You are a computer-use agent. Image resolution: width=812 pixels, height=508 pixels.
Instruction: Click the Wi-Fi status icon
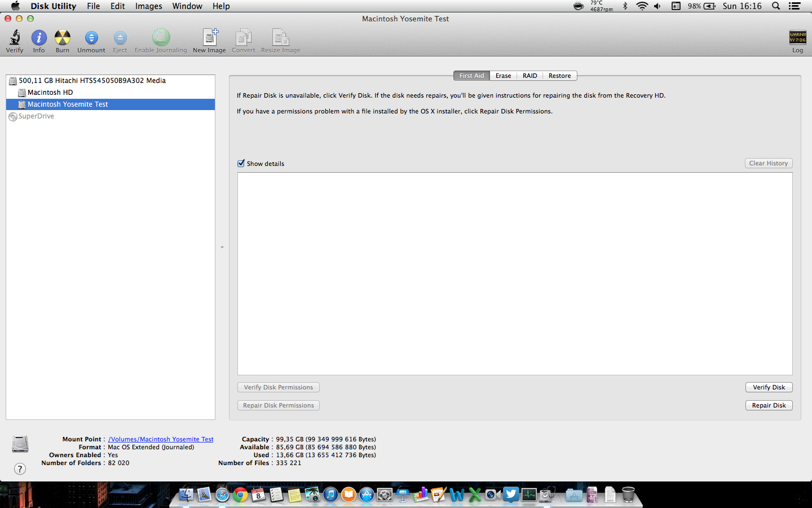point(642,6)
